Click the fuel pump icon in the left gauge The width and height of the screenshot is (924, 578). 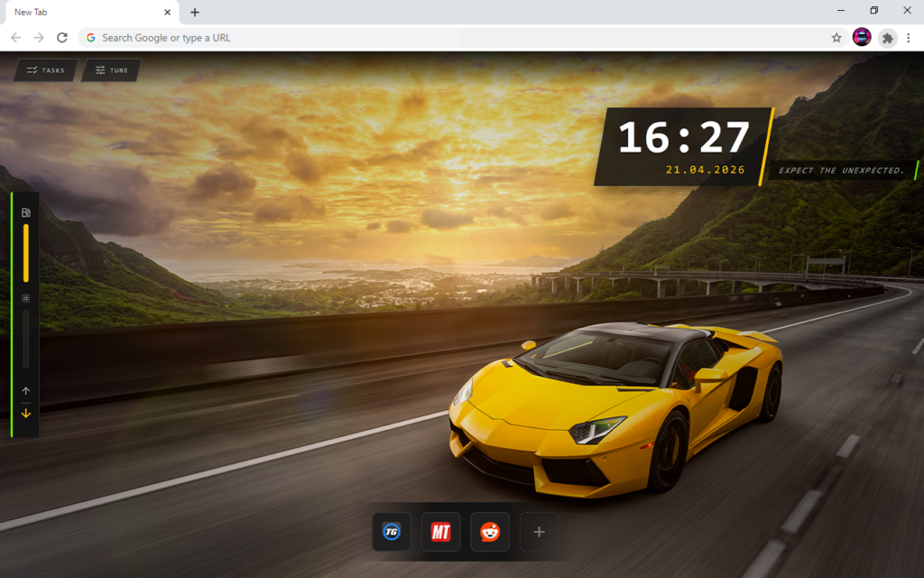pyautogui.click(x=26, y=213)
